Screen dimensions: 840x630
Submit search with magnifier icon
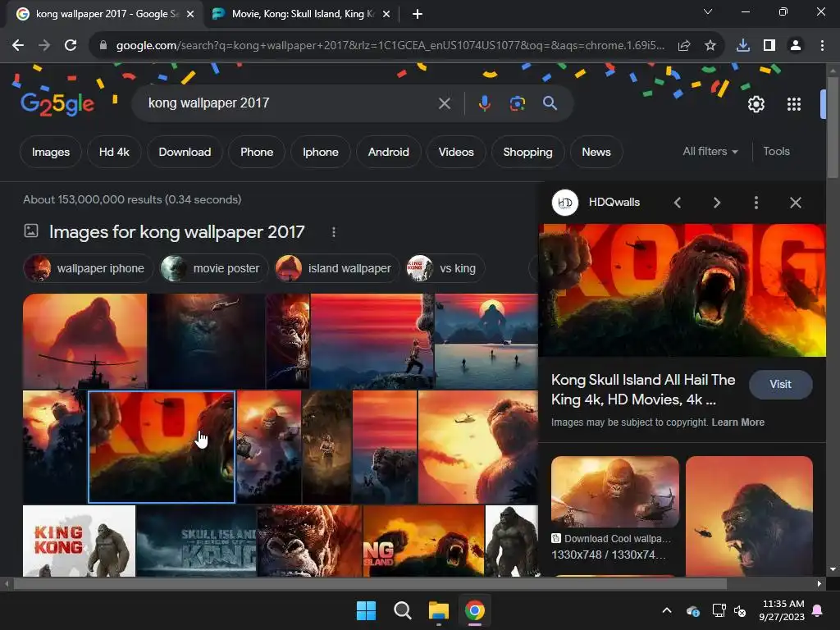click(x=550, y=103)
